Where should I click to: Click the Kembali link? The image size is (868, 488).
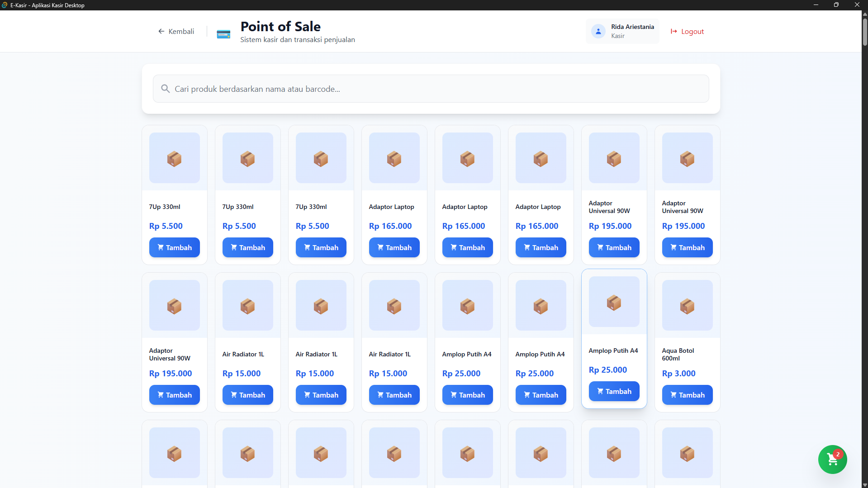pos(181,31)
